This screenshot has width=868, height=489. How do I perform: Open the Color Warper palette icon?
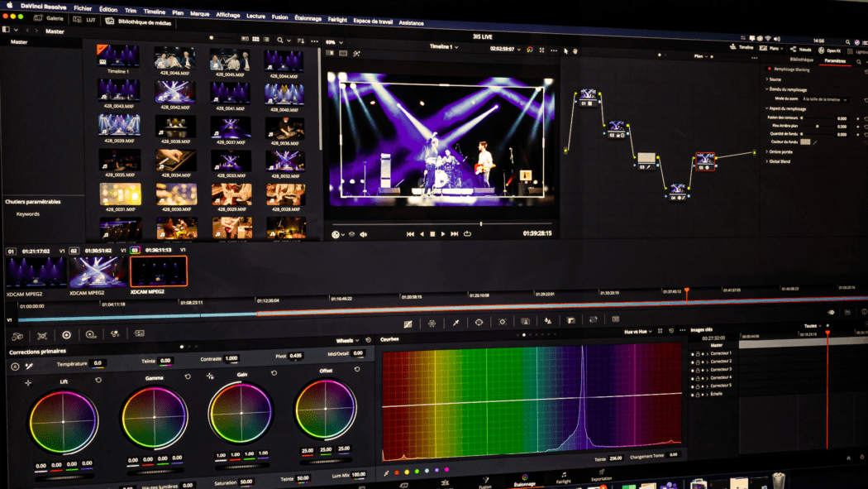click(432, 324)
